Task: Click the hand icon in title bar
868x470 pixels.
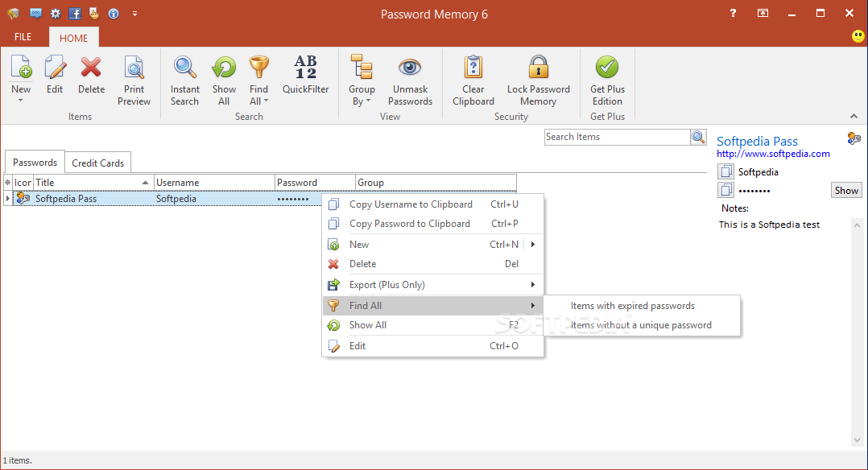Action: coord(94,14)
